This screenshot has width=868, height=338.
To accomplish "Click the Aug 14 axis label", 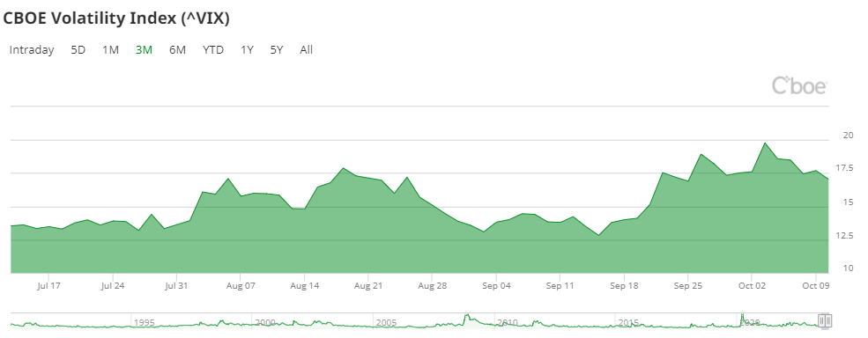I will click(305, 286).
